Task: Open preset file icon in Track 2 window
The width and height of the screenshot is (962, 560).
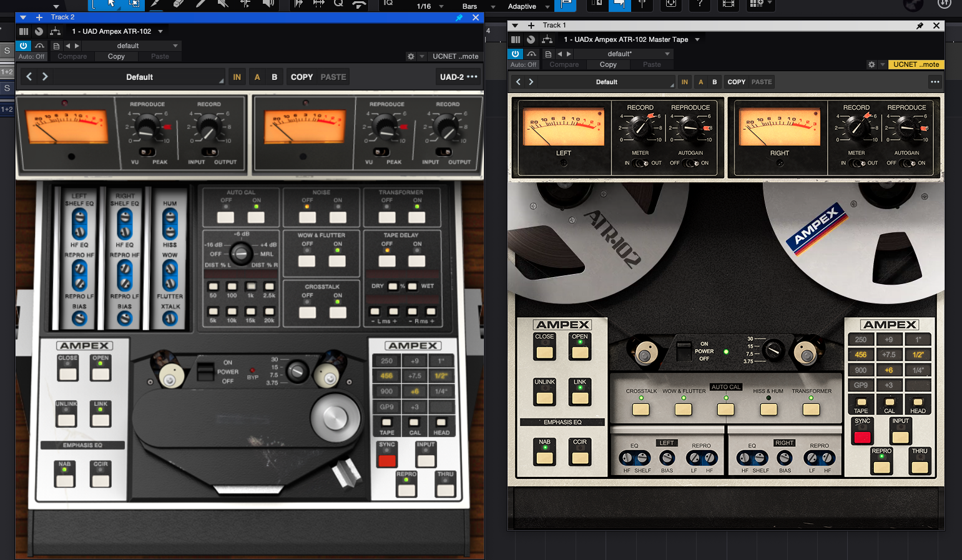Action: click(56, 46)
